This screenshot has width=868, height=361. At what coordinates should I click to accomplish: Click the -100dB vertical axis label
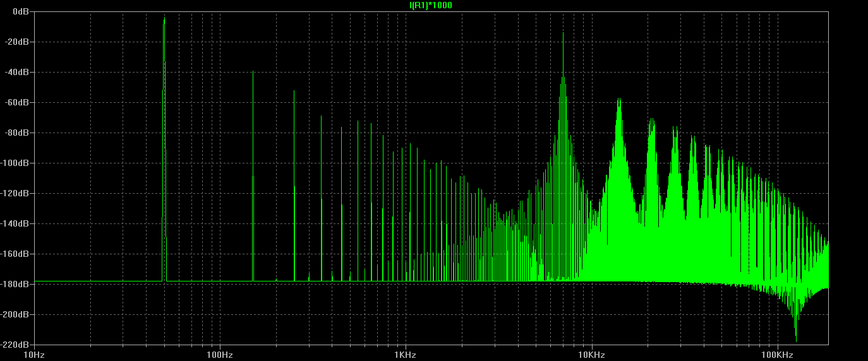tap(16, 163)
